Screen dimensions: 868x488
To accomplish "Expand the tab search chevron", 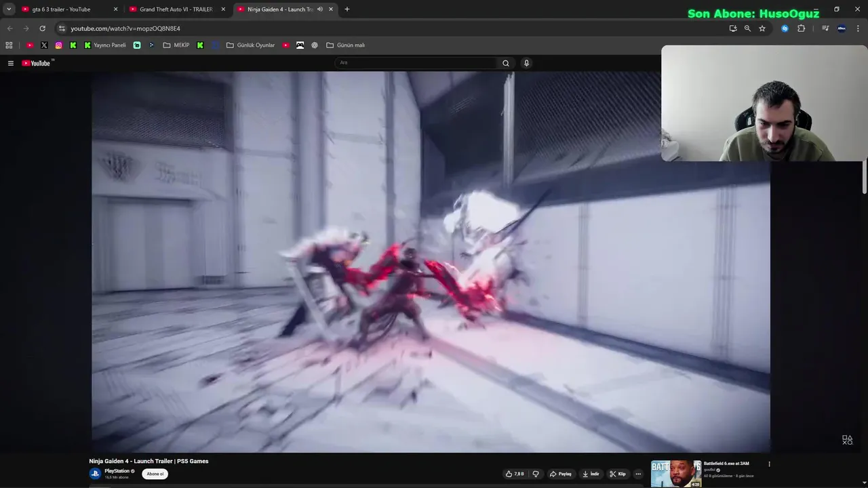I will tap(9, 9).
